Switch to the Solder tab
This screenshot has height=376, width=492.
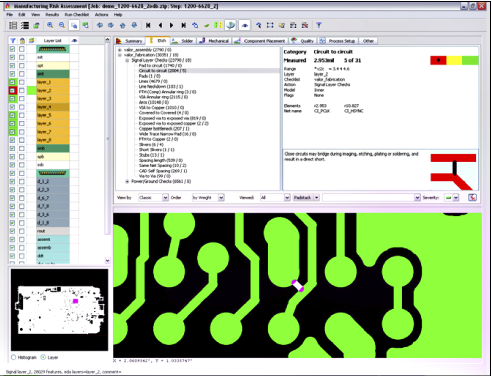point(183,41)
